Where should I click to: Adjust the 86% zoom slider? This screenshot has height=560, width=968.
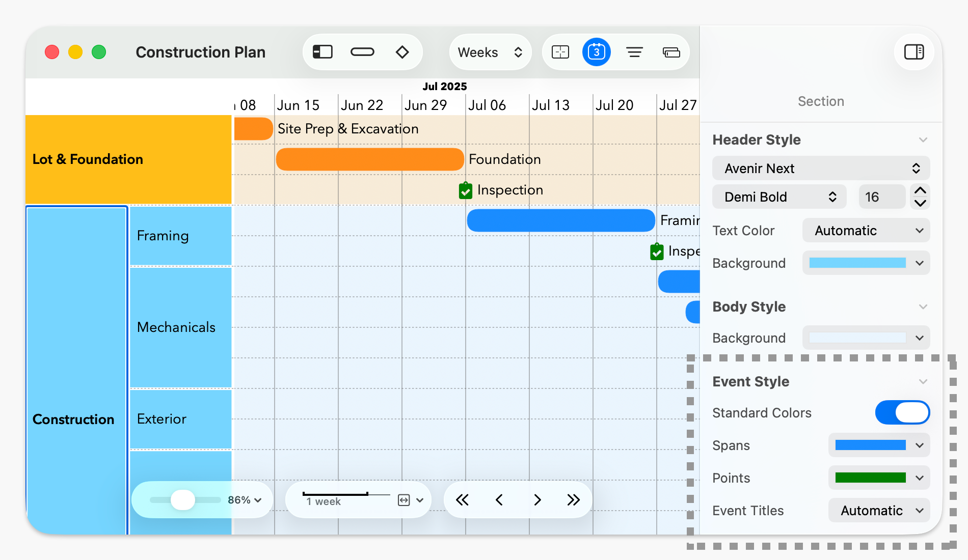click(x=183, y=499)
